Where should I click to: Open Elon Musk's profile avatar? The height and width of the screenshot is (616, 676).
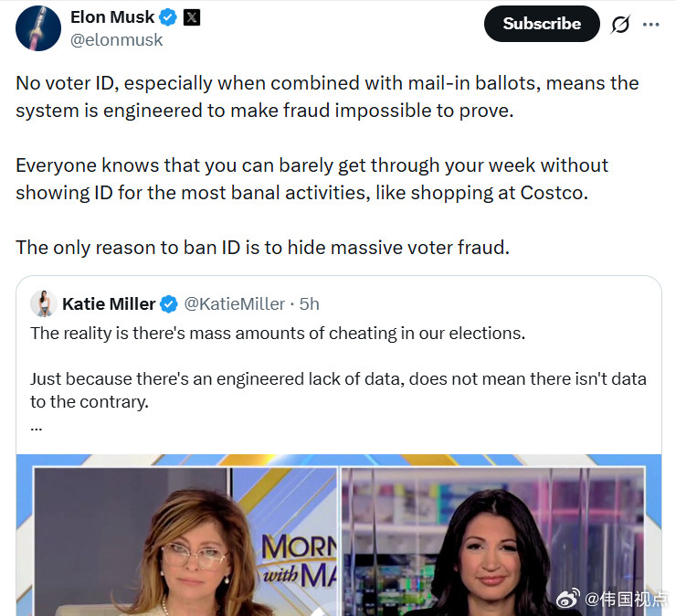(x=38, y=27)
